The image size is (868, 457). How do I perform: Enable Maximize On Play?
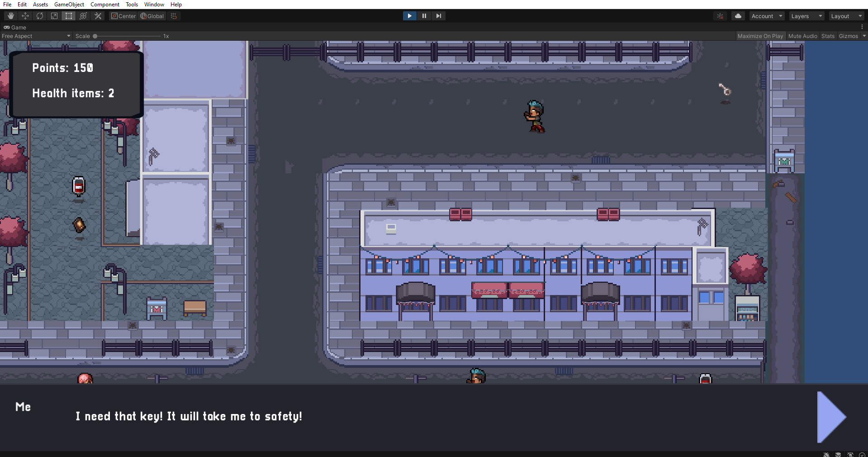760,36
